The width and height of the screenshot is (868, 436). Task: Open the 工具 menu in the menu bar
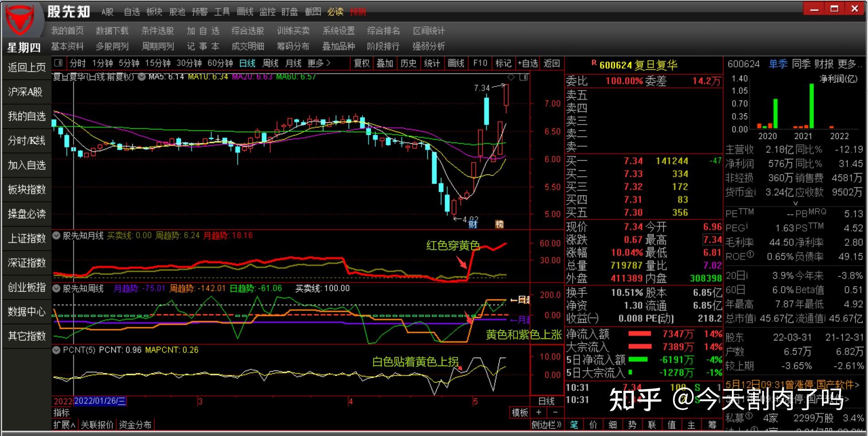[x=222, y=12]
